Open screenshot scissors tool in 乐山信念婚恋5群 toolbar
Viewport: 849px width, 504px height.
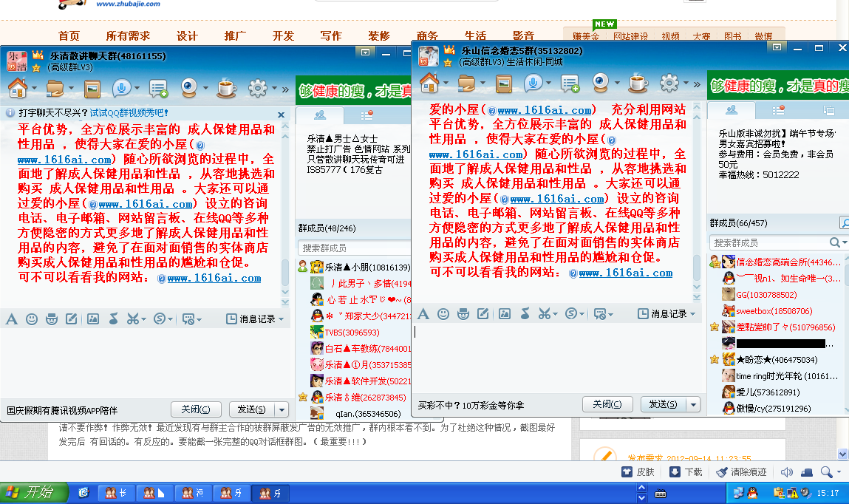[x=544, y=314]
